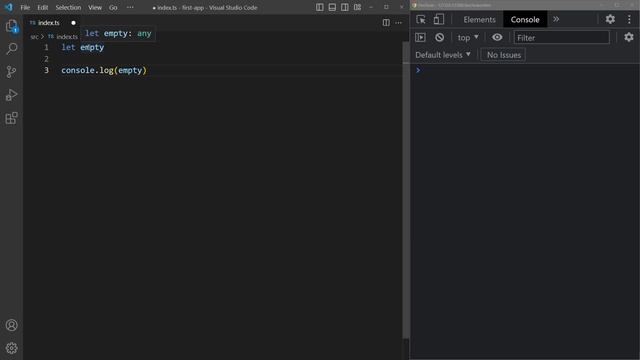Open the Default levels dropdown
This screenshot has width=640, height=360.
443,55
